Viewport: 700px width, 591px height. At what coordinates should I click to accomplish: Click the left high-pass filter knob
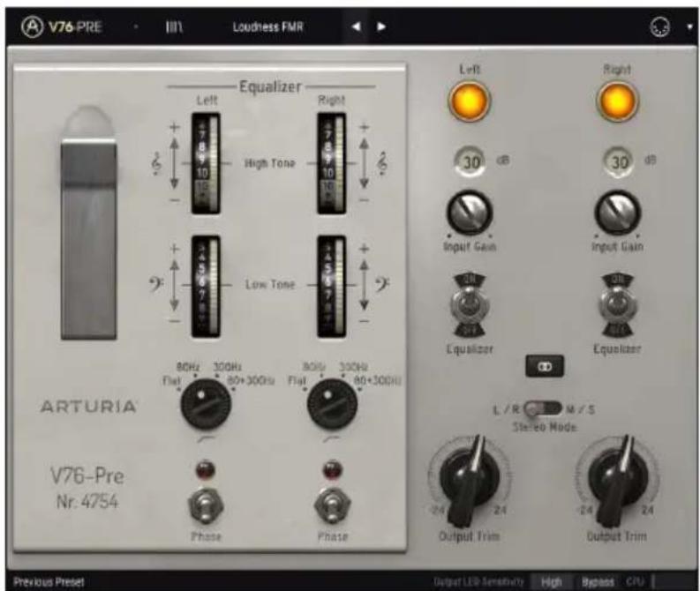tap(206, 405)
